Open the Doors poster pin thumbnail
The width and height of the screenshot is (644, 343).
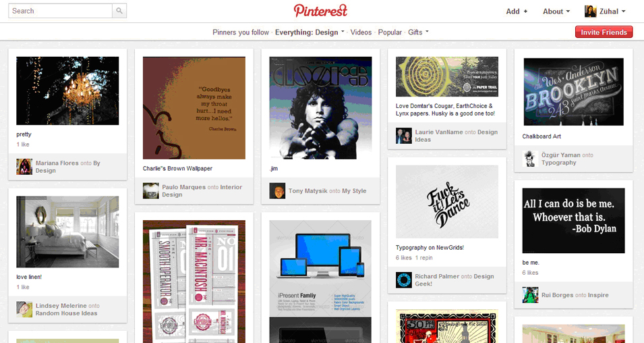point(320,108)
